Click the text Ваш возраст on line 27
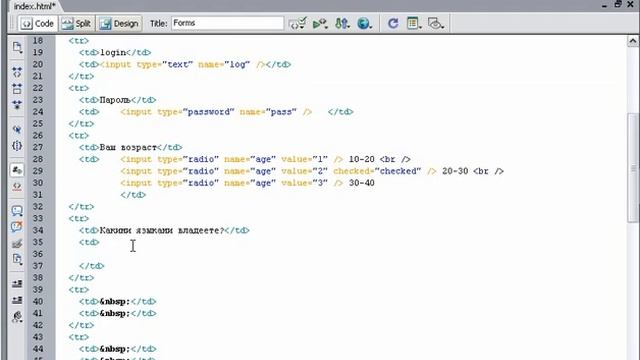The width and height of the screenshot is (640, 360). coord(128,147)
